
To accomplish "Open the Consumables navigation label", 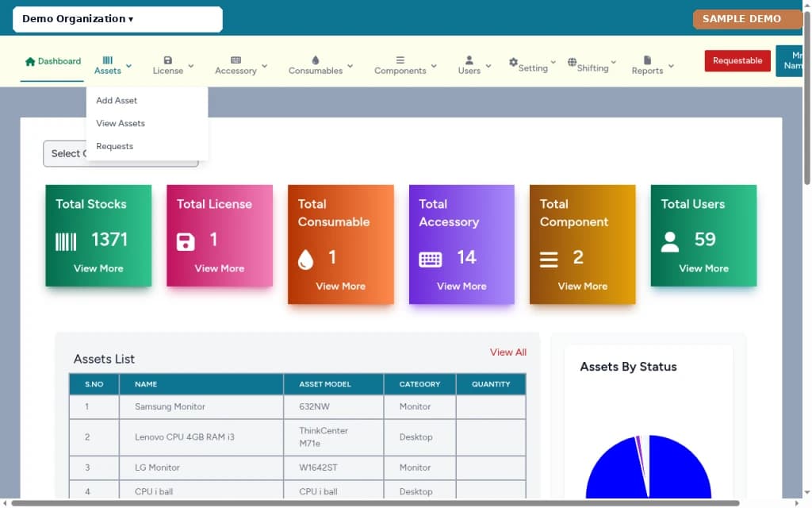I will (316, 71).
